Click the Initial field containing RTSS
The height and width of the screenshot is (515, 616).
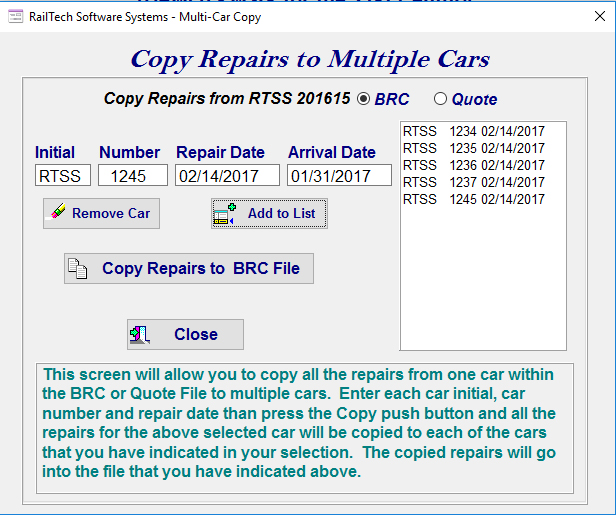point(63,176)
